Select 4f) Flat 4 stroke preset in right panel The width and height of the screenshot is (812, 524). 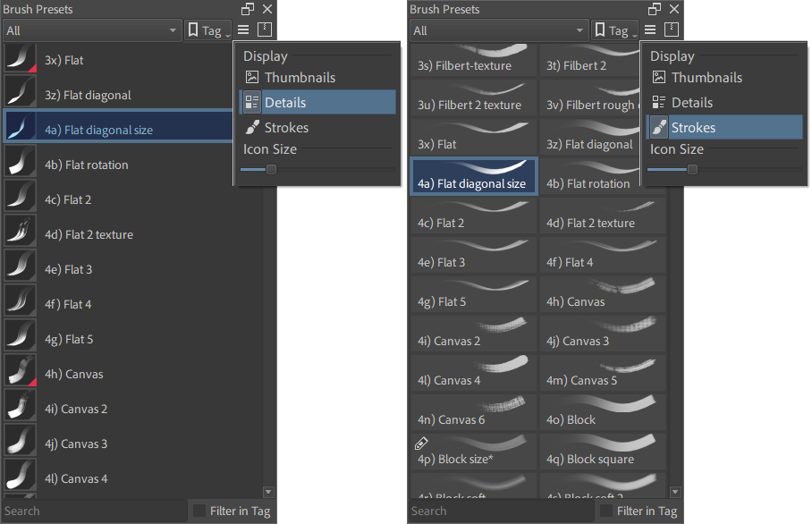tap(602, 255)
